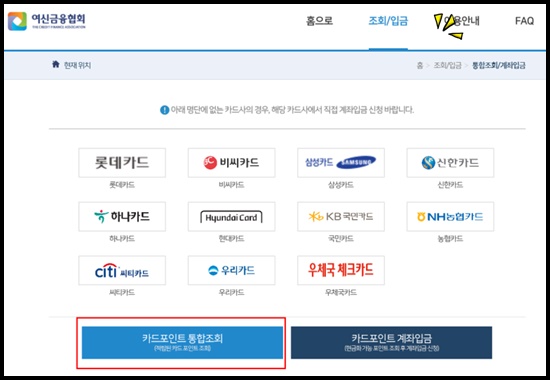This screenshot has width=550, height=380.
Task: Click the 카드포인트 통합조회 button
Action: (182, 342)
